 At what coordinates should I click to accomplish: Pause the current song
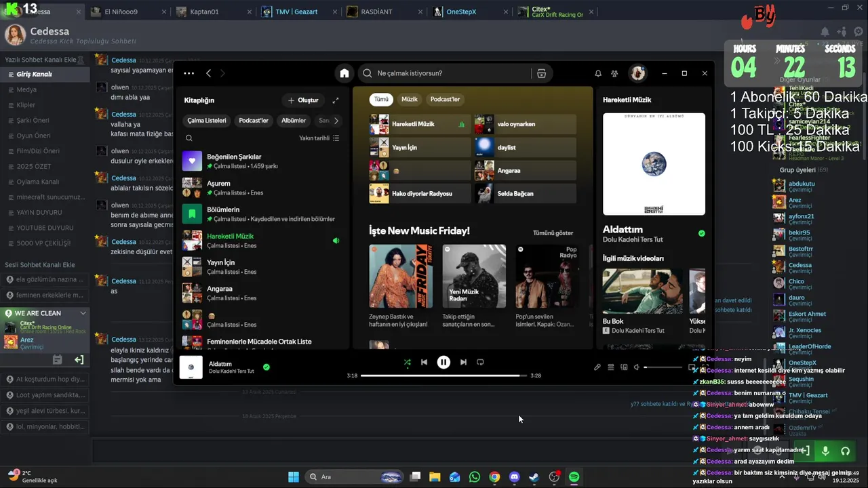[443, 363]
